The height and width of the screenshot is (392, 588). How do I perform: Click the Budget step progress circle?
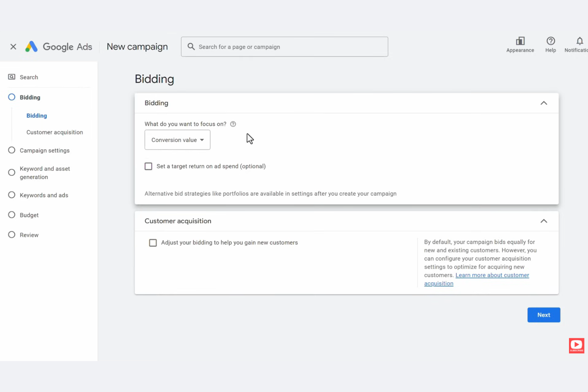pyautogui.click(x=12, y=215)
